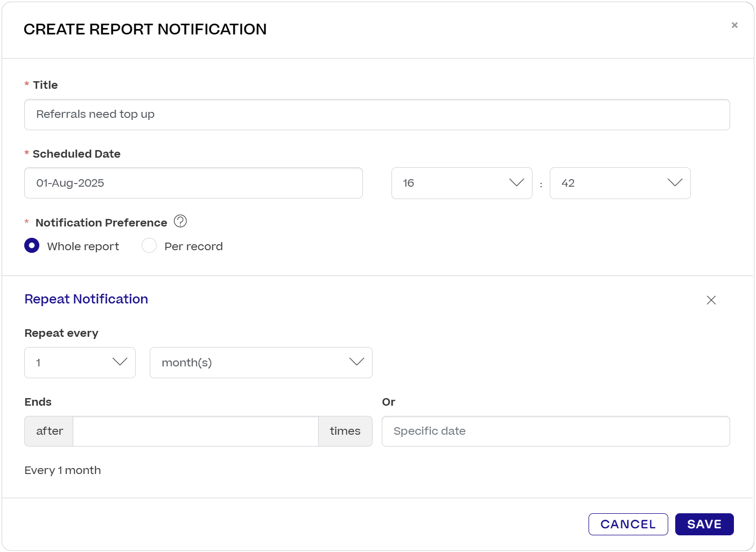Open the help icon beside Notification Preference
Screen dimensions: 756x552
[x=180, y=221]
